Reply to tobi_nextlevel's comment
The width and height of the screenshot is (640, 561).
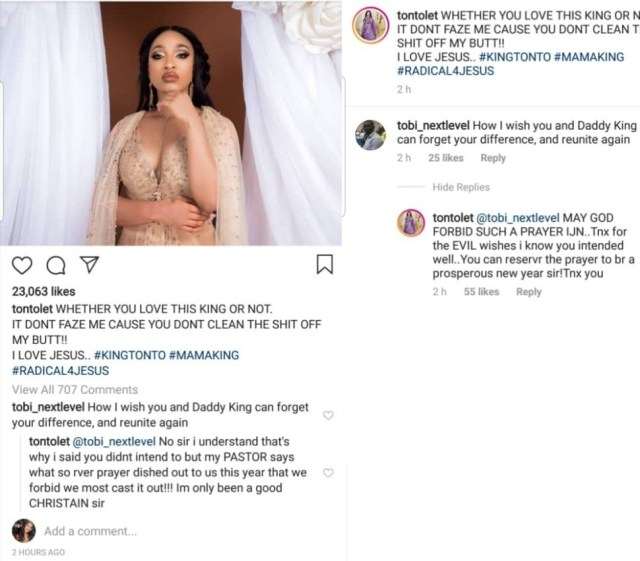coord(493,158)
